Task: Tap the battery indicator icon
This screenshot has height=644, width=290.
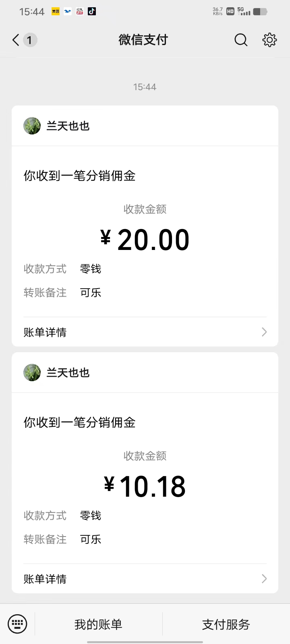Action: coord(260,12)
